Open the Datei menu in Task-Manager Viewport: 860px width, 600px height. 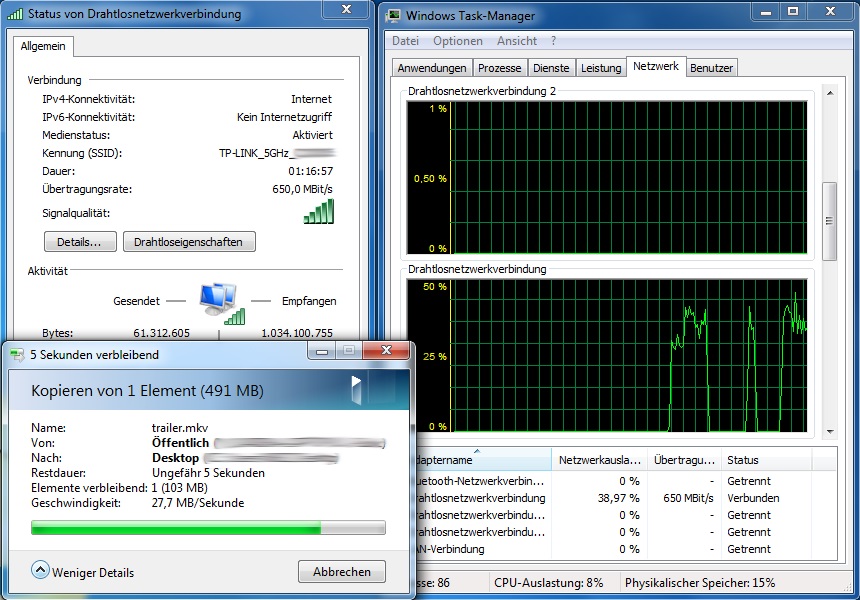[x=405, y=41]
